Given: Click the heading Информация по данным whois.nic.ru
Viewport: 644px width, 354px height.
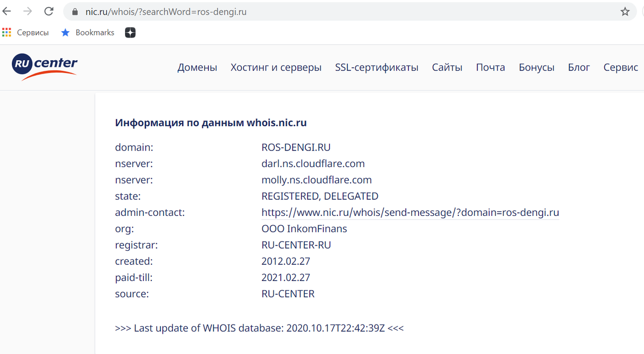Looking at the screenshot, I should (211, 123).
